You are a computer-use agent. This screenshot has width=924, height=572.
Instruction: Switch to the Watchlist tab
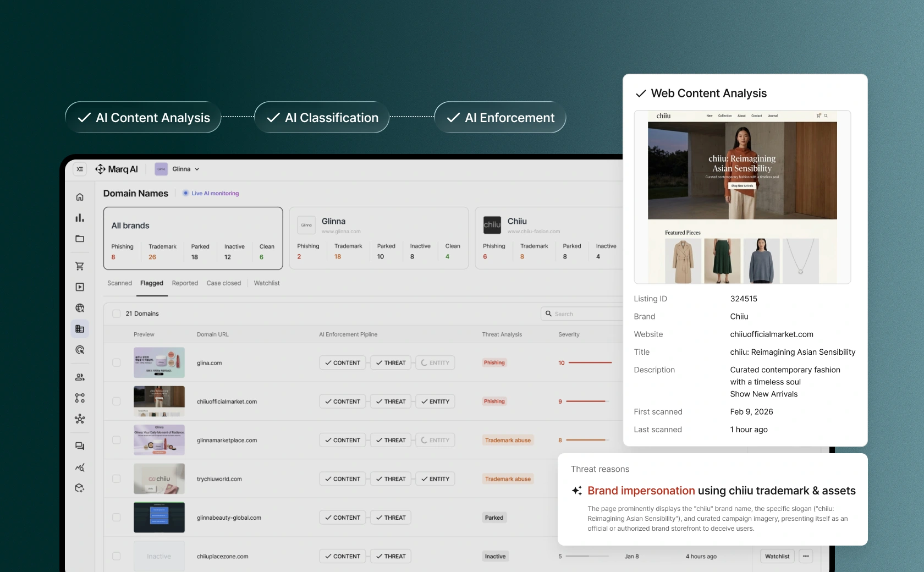pyautogui.click(x=267, y=283)
